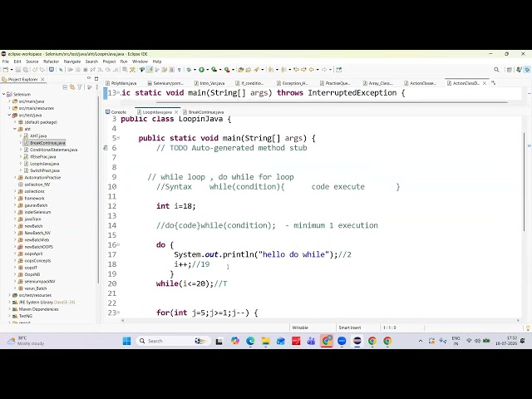Click the Last Edit Location icon

[296, 70]
